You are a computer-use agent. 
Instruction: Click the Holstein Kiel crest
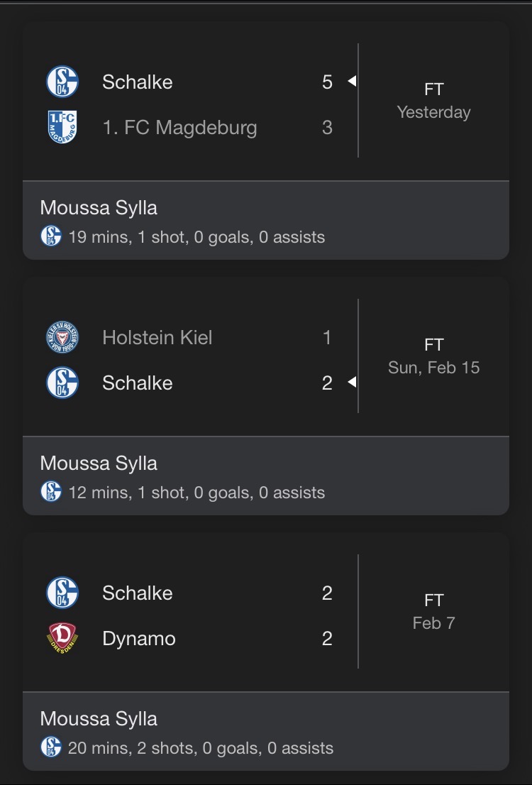(62, 337)
